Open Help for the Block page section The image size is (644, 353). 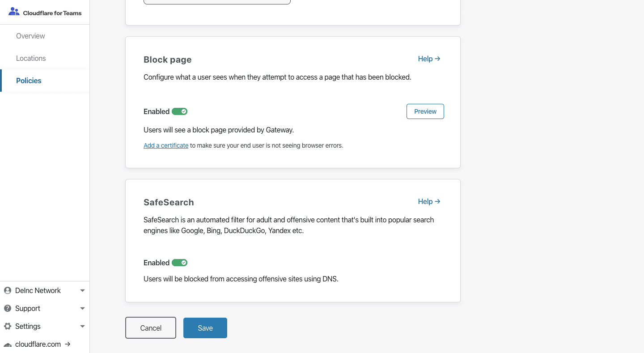coord(429,59)
